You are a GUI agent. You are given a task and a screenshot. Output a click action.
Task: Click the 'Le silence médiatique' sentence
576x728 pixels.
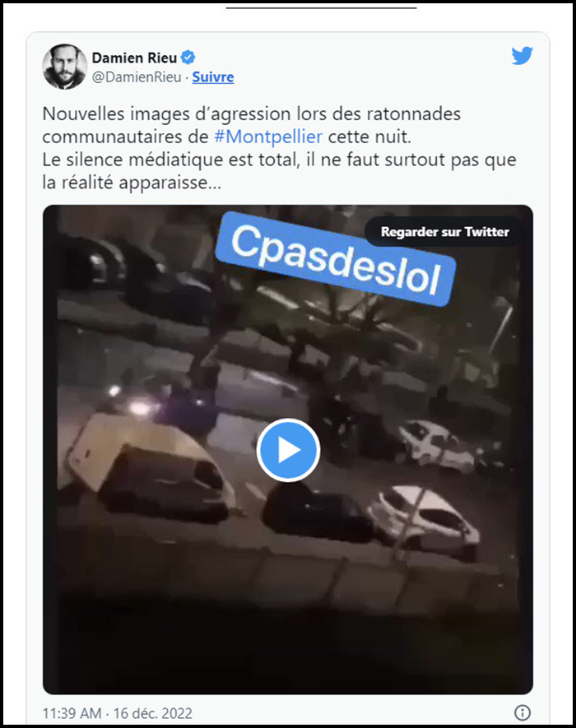(279, 171)
